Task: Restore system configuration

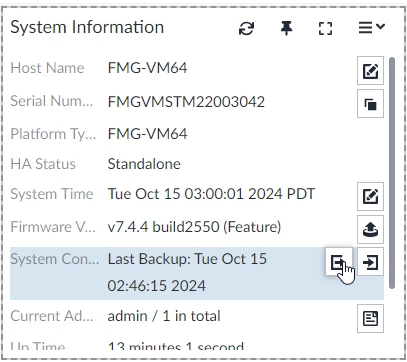Action: 370,262
